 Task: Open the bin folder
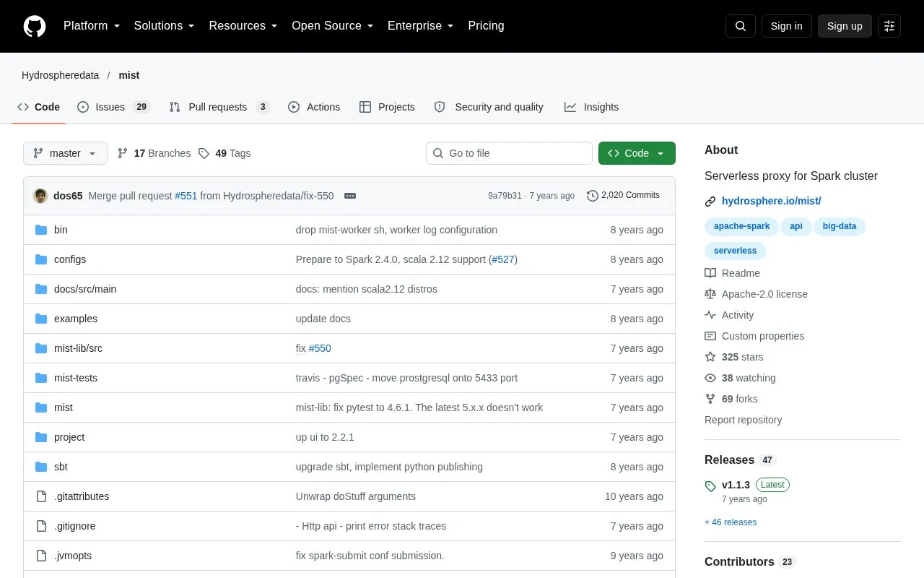(x=61, y=230)
